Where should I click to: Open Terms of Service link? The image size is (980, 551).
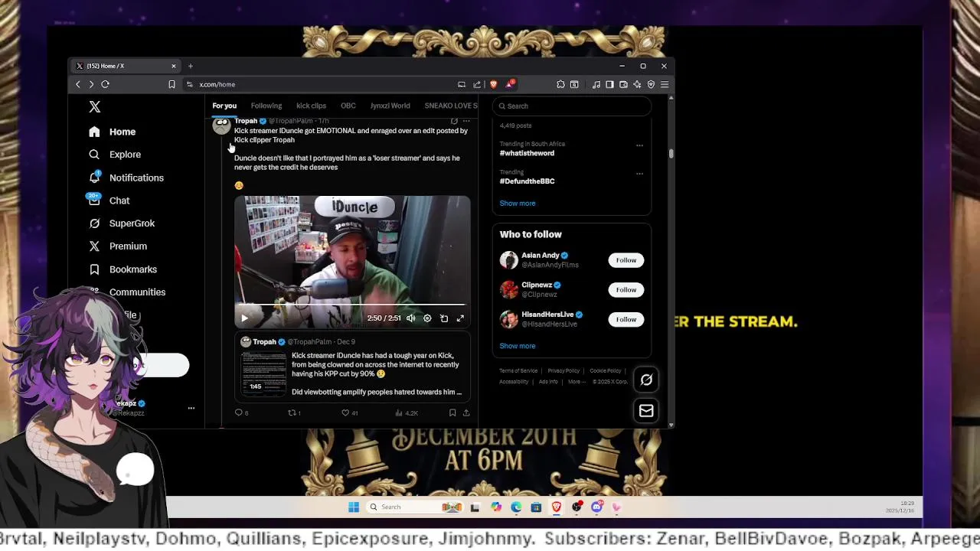[518, 371]
